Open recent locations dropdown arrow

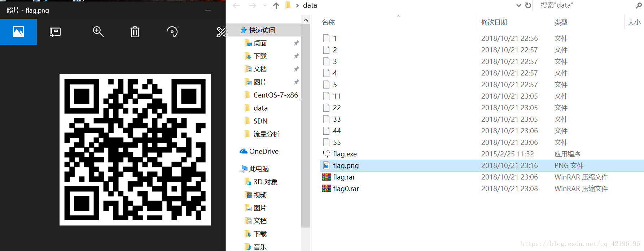click(265, 5)
